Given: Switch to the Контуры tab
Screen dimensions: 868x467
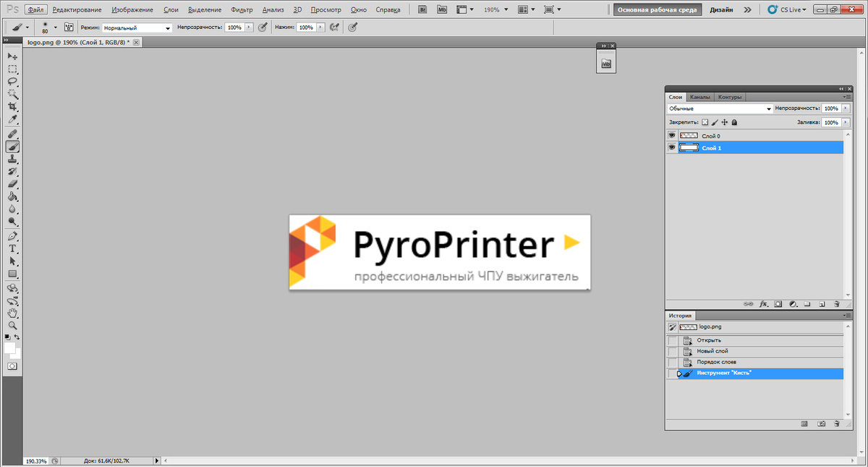Looking at the screenshot, I should click(x=730, y=97).
